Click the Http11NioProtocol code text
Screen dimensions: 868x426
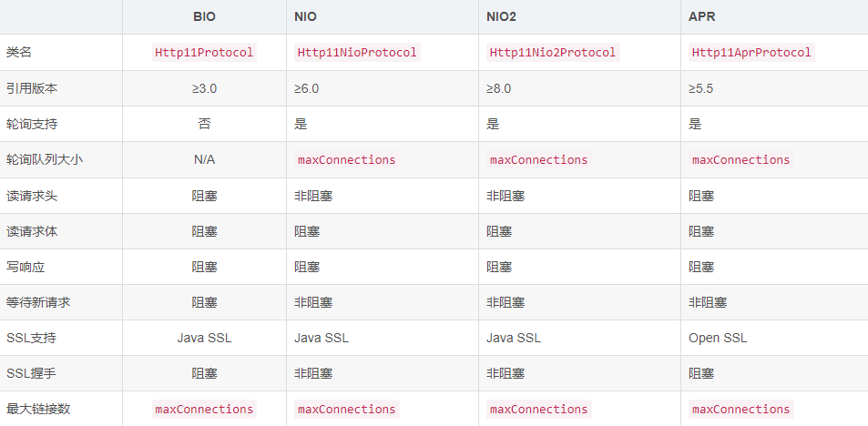[x=357, y=52]
